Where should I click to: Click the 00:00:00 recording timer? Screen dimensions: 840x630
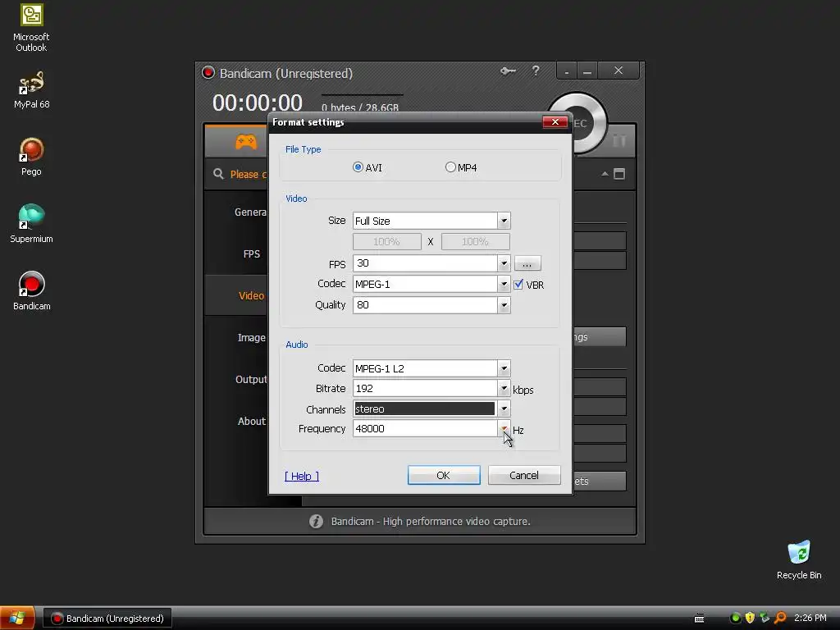(x=258, y=103)
